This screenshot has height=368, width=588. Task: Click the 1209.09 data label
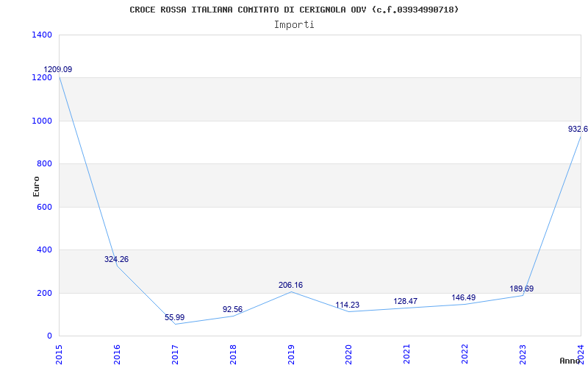point(58,69)
